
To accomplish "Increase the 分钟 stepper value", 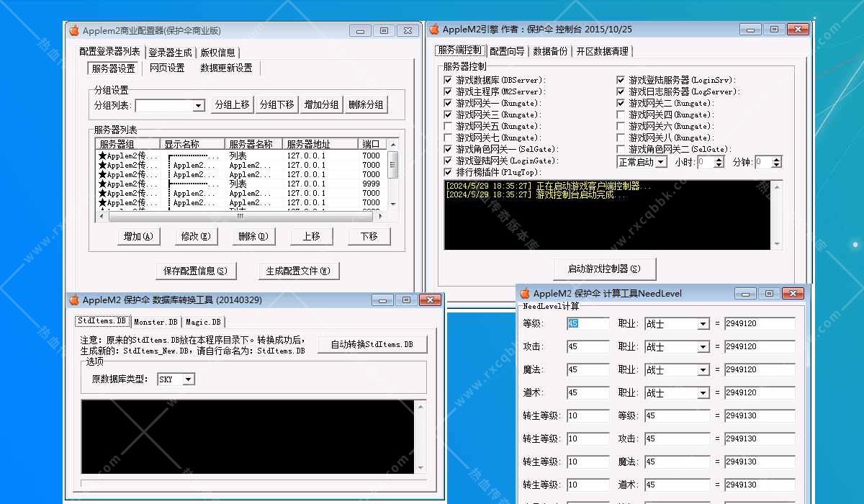I will (x=777, y=159).
